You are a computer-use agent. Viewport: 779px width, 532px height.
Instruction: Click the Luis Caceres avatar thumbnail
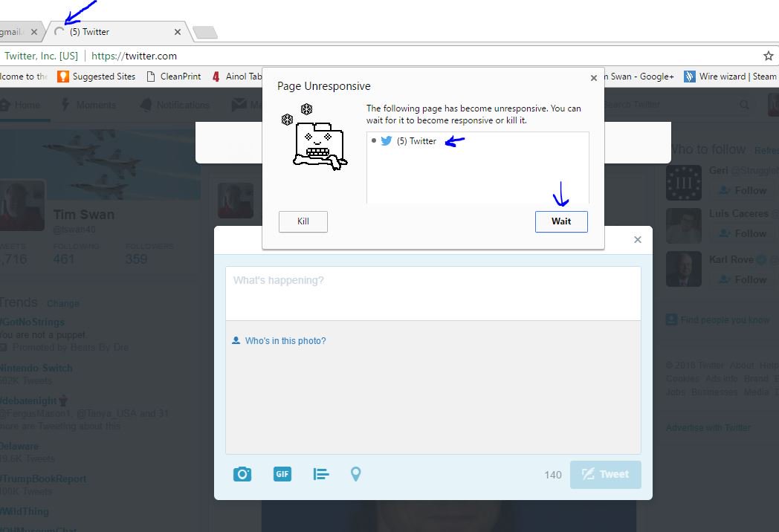(684, 226)
